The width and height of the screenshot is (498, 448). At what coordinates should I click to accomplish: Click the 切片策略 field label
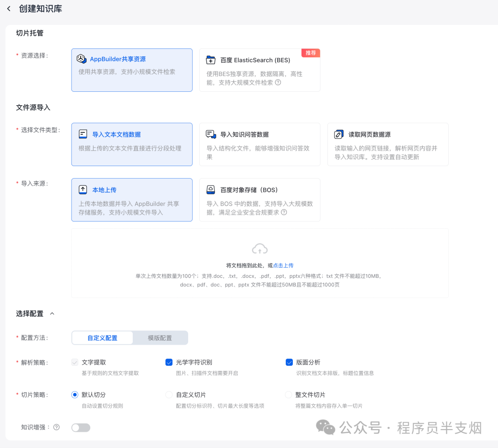tap(35, 395)
